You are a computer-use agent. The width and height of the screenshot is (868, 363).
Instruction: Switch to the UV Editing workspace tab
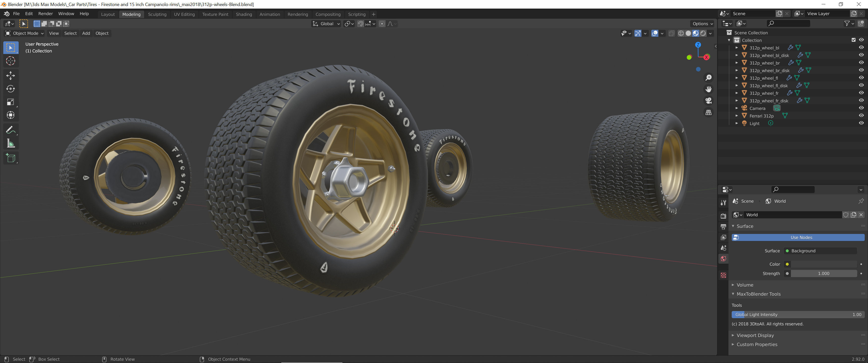pos(184,14)
